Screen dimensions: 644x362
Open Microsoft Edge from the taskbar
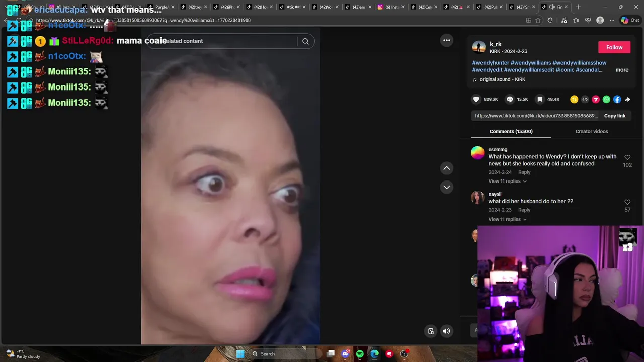pos(375,354)
